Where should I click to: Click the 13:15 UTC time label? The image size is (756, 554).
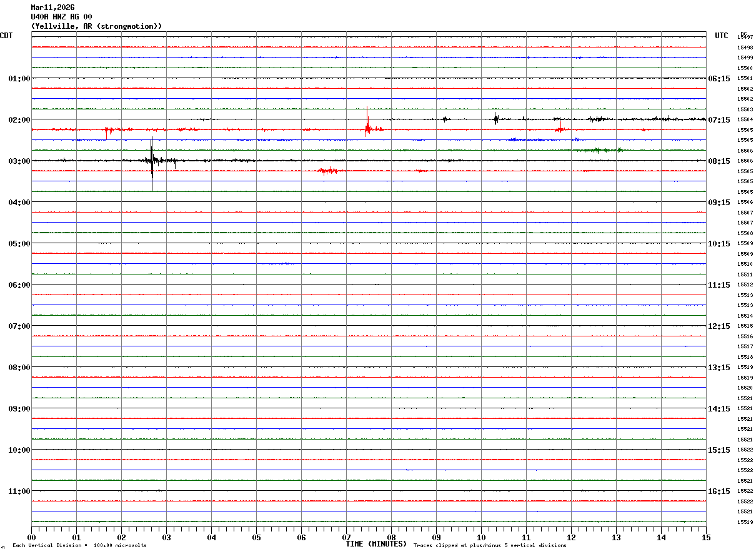pyautogui.click(x=719, y=368)
